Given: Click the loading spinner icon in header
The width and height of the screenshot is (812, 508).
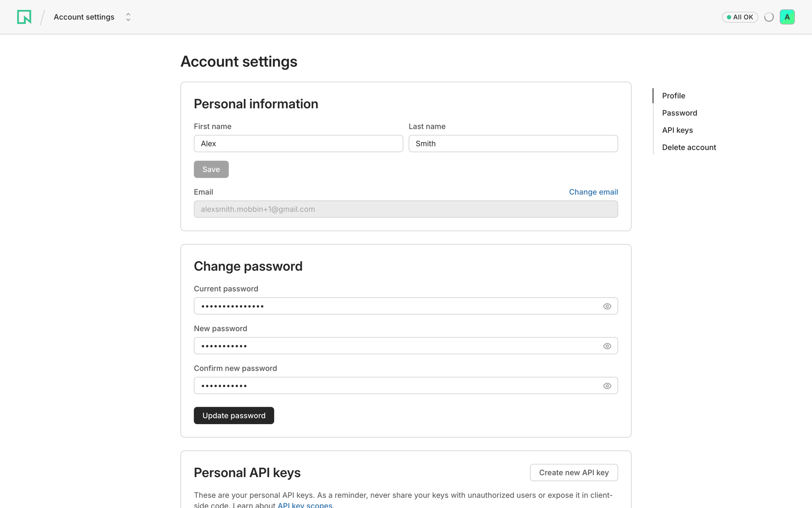Looking at the screenshot, I should (x=769, y=17).
